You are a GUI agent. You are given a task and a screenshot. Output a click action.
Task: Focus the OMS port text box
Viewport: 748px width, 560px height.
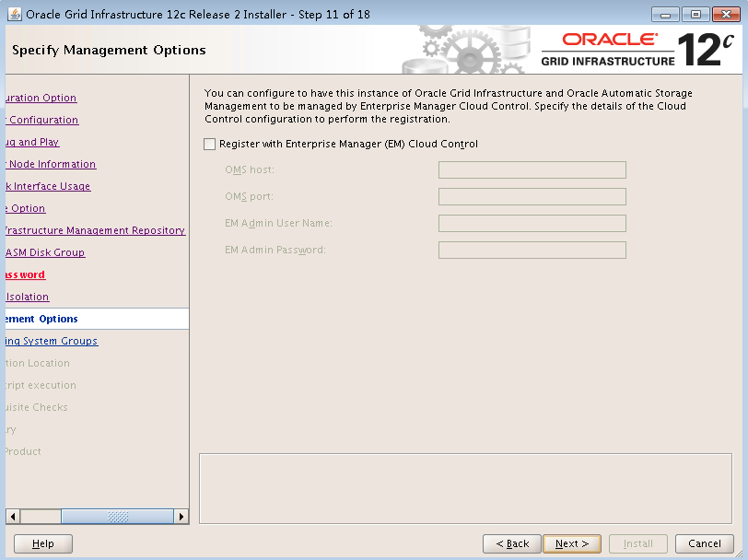click(532, 196)
